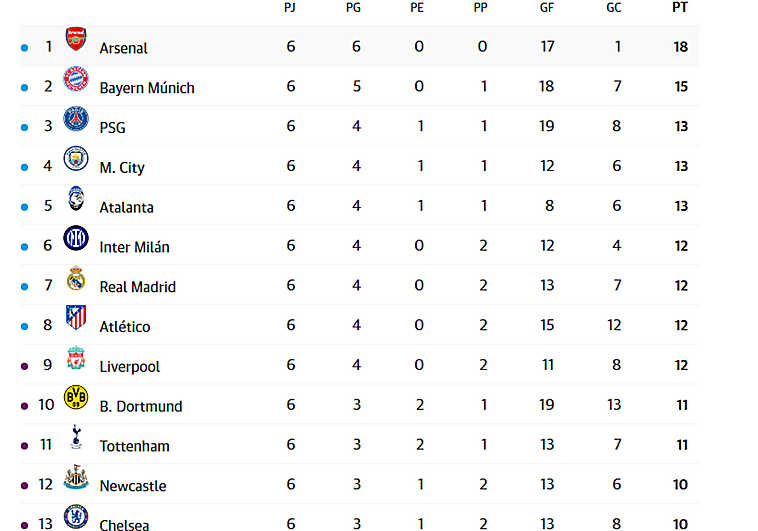The height and width of the screenshot is (531, 758).
Task: Select the Real Madrid crest
Action: tap(76, 279)
